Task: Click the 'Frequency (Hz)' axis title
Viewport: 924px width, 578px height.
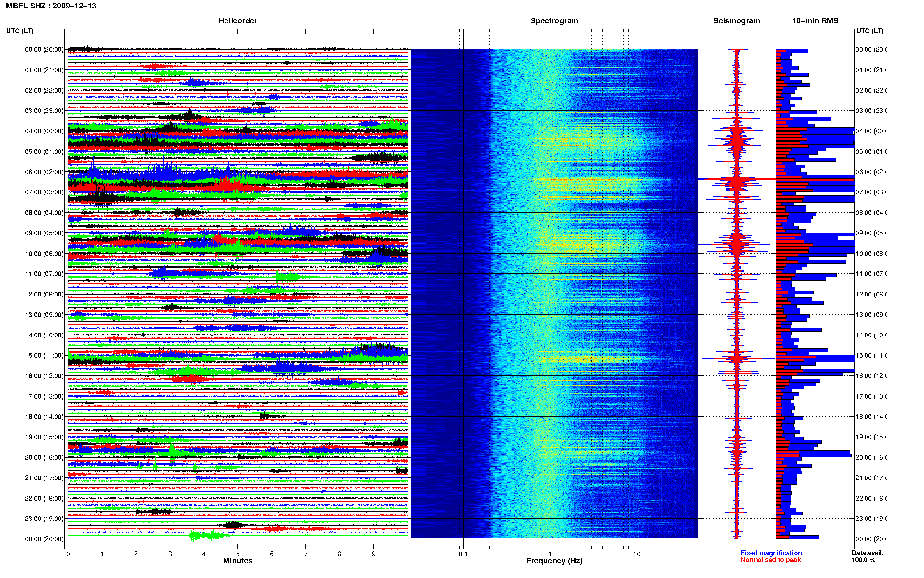Action: coord(554,561)
